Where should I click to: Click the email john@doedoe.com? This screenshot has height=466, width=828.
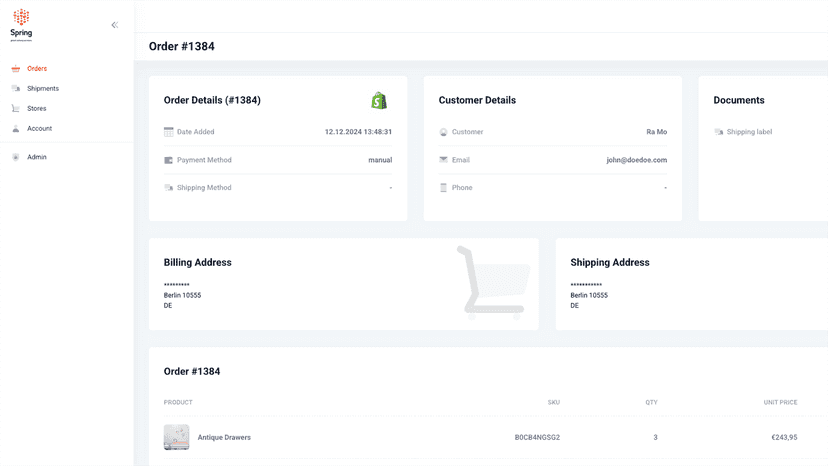636,160
